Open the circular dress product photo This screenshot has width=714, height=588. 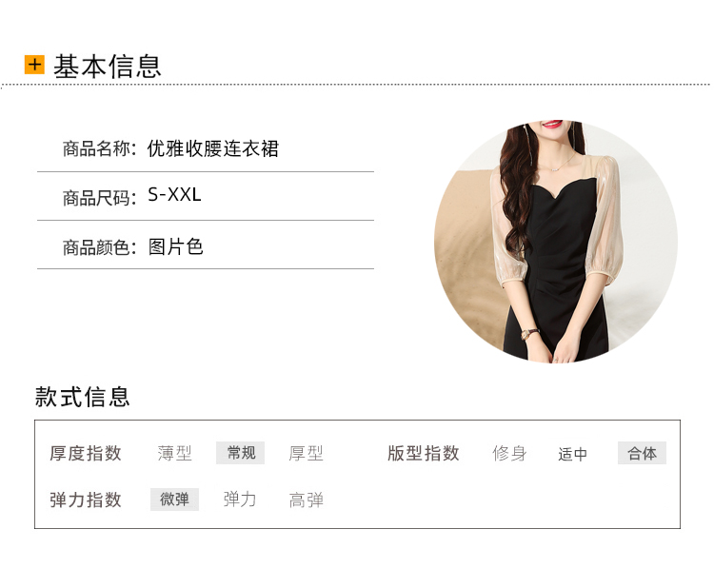point(556,242)
